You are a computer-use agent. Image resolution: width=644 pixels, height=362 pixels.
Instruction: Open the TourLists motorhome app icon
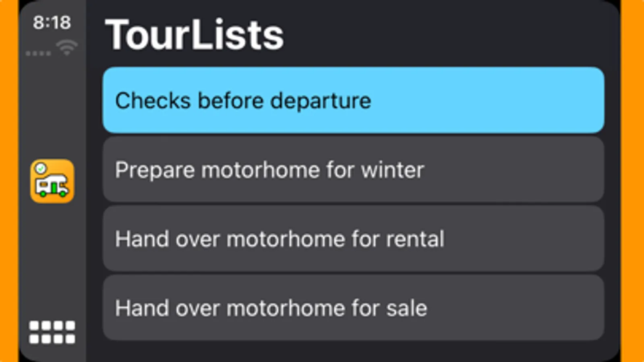click(52, 181)
